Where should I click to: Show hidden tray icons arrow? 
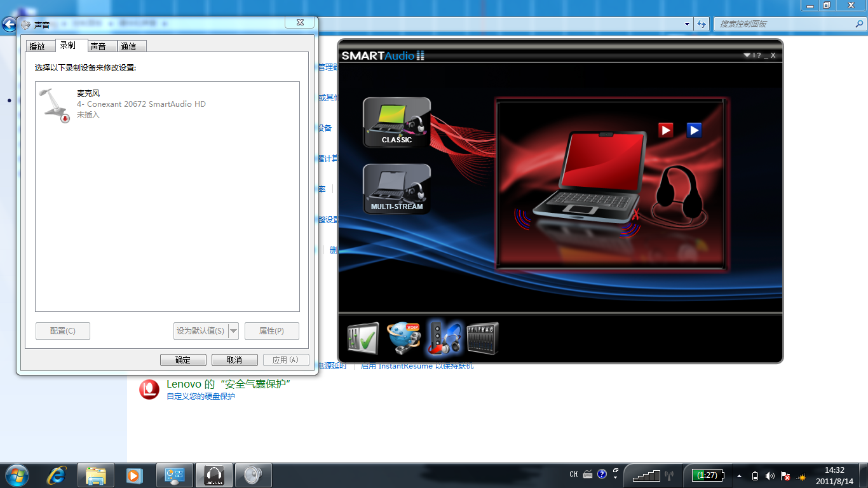(x=739, y=475)
